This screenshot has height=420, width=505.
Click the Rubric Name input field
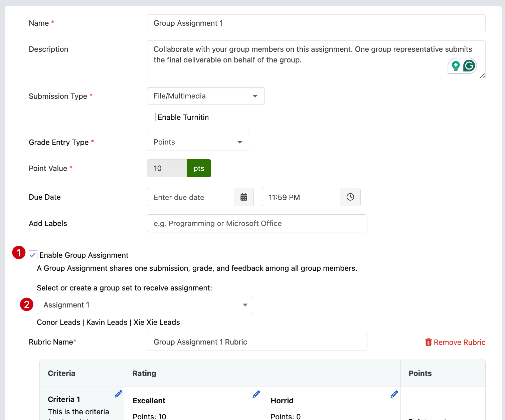(257, 342)
